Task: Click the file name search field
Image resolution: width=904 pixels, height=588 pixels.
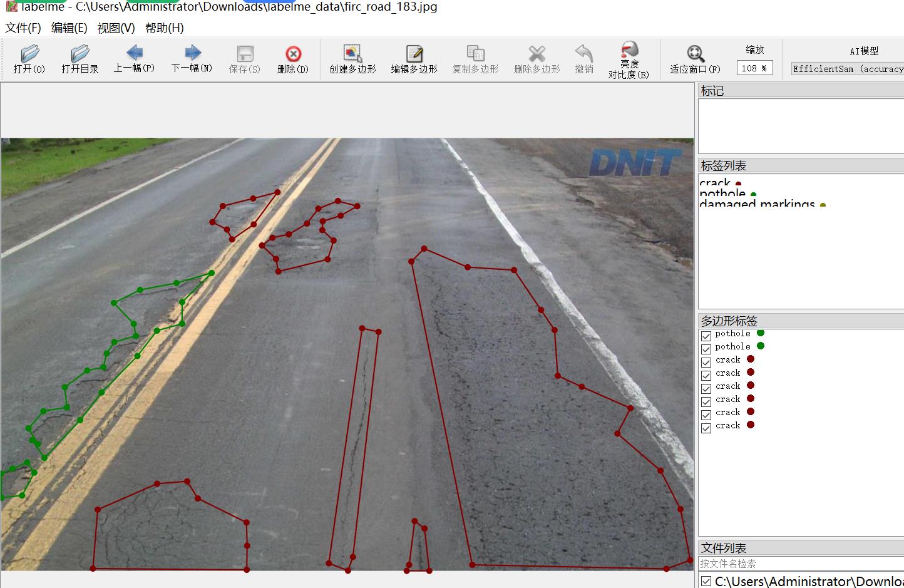Action: 800,564
